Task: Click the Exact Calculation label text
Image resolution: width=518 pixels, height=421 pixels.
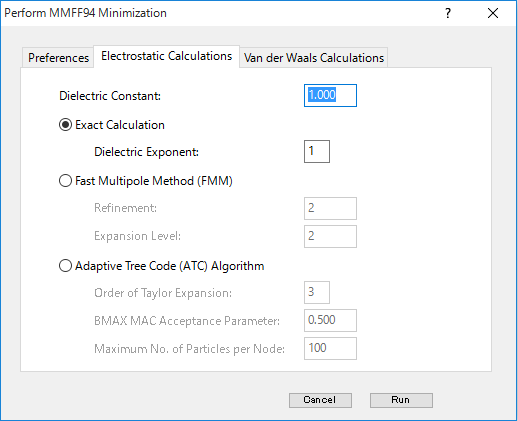Action: click(120, 125)
